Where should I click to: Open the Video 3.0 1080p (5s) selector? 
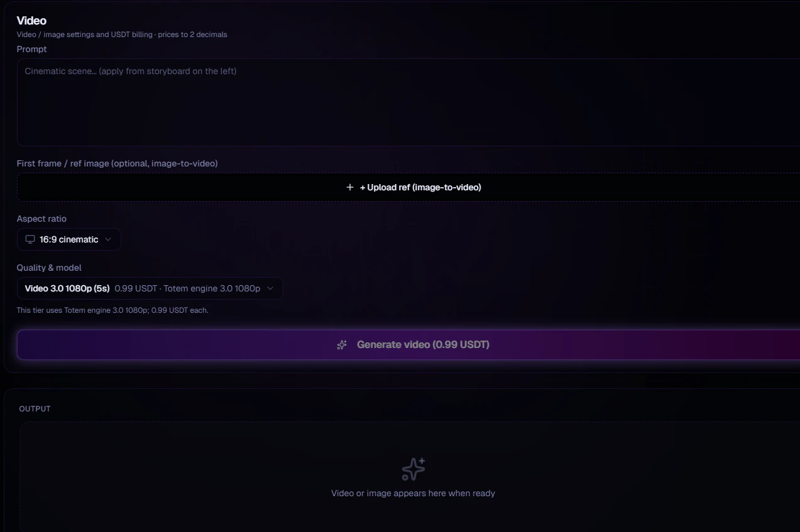(x=150, y=288)
